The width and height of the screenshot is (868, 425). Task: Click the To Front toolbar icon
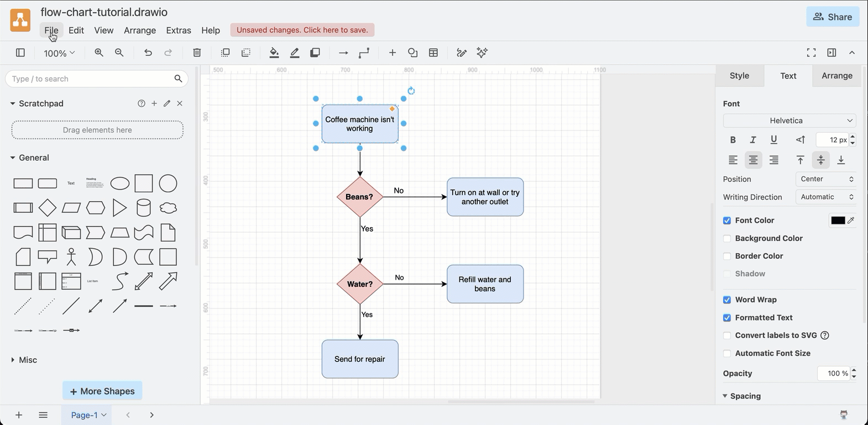pyautogui.click(x=225, y=53)
